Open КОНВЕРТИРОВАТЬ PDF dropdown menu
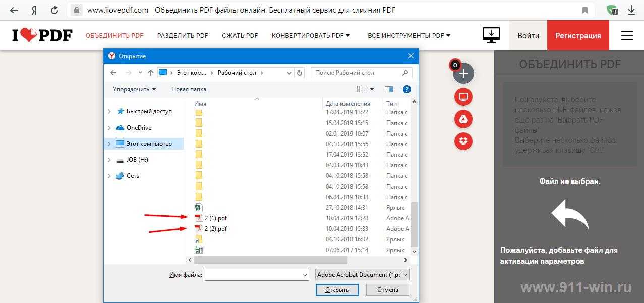Screen dimensions: 644x303 tap(311, 36)
